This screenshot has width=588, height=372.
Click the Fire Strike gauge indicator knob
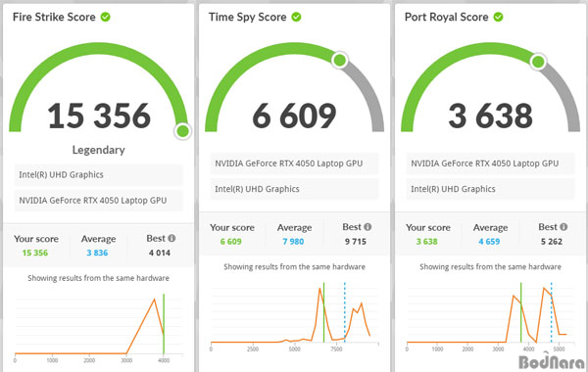point(182,131)
